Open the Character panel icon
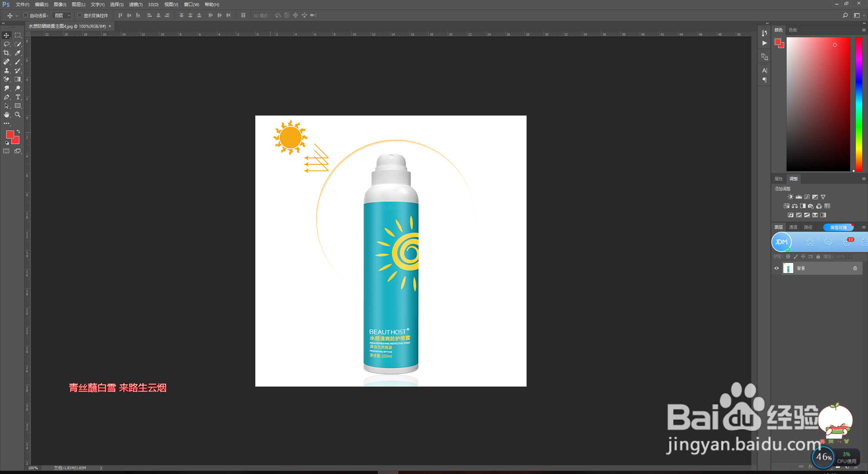The image size is (868, 474). [764, 70]
